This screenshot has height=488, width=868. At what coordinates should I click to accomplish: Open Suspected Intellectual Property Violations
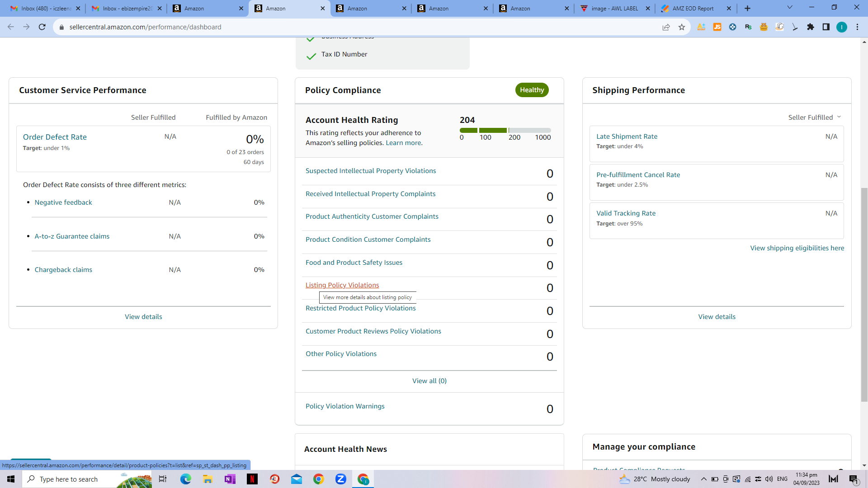[371, 171]
